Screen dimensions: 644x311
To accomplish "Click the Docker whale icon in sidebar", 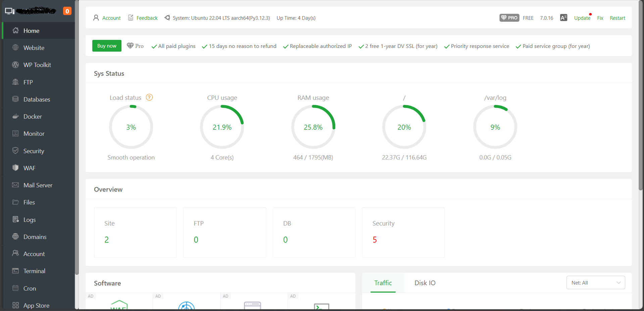I will point(15,116).
